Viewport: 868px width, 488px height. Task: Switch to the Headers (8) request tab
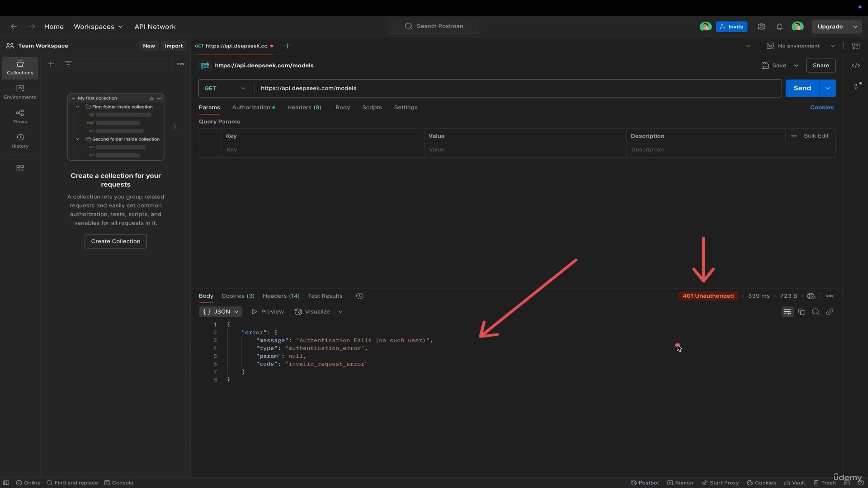[x=304, y=108]
